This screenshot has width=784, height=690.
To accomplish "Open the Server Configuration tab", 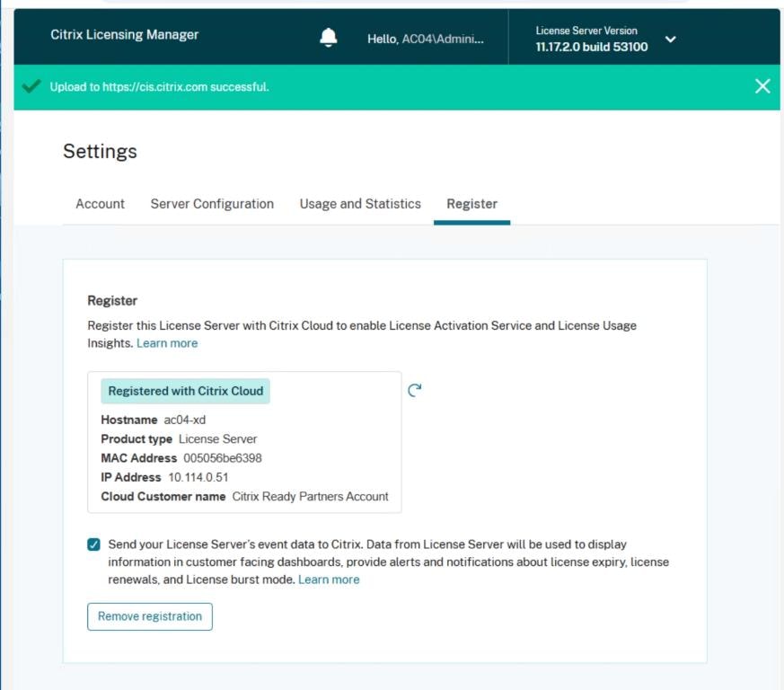I will 212,204.
